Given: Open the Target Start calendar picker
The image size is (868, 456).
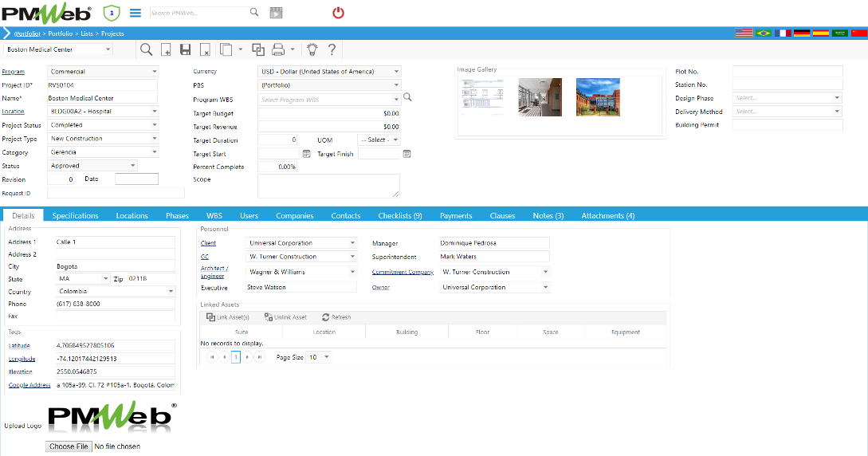Looking at the screenshot, I should click(x=306, y=154).
